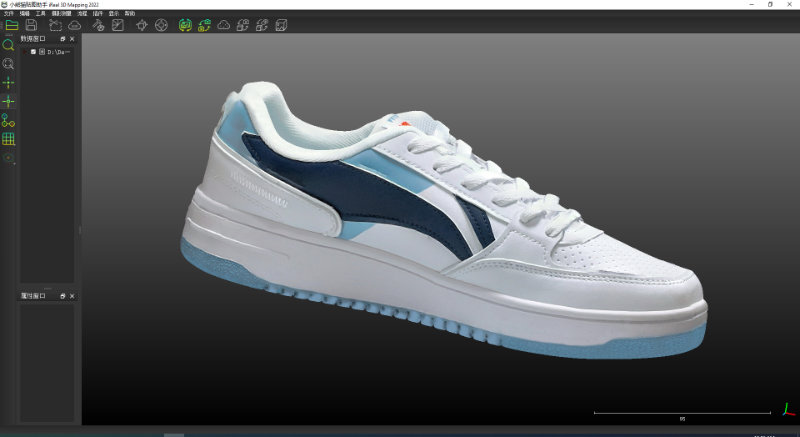Click the XYZ axis gizmo in viewport corner
Screen dimensions: 800x437
pyautogui.click(x=788, y=409)
